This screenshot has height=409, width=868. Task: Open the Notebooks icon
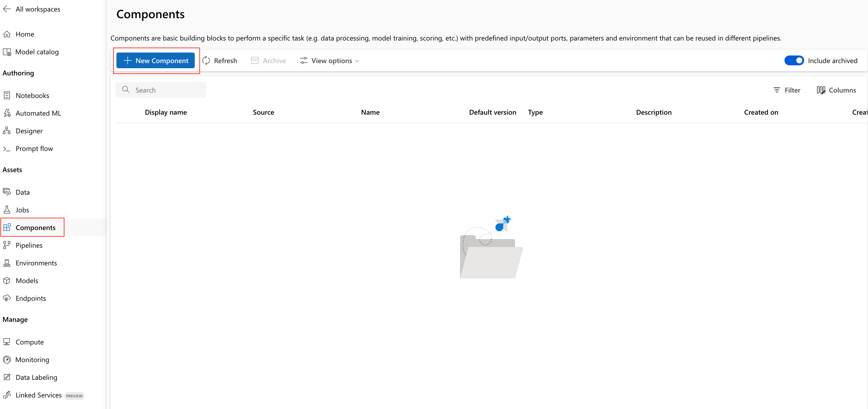click(7, 95)
